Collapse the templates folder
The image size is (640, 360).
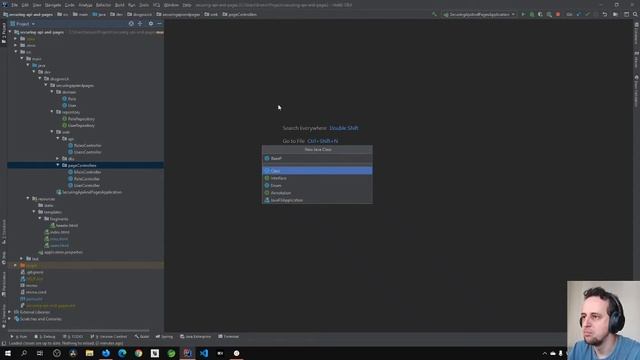coord(34,212)
